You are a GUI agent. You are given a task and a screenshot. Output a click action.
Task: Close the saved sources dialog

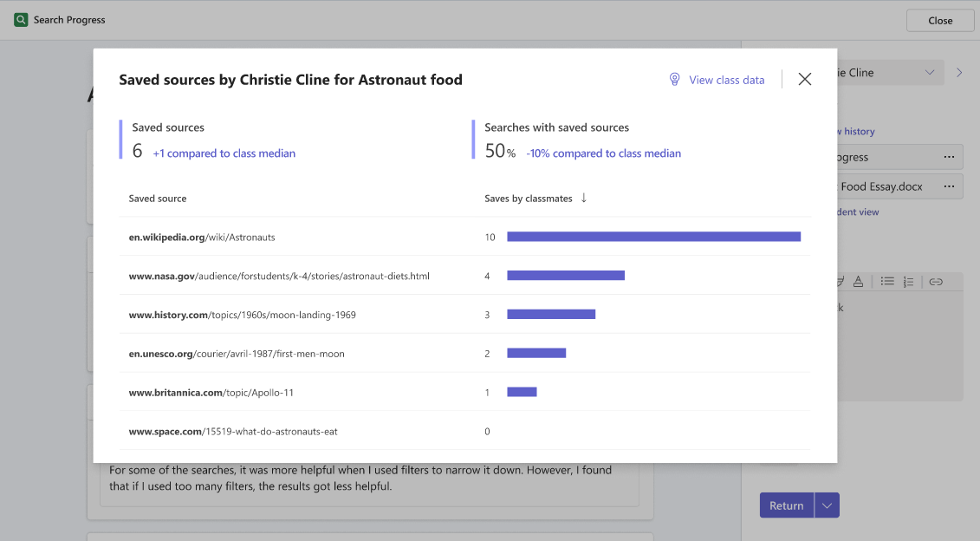pyautogui.click(x=805, y=80)
